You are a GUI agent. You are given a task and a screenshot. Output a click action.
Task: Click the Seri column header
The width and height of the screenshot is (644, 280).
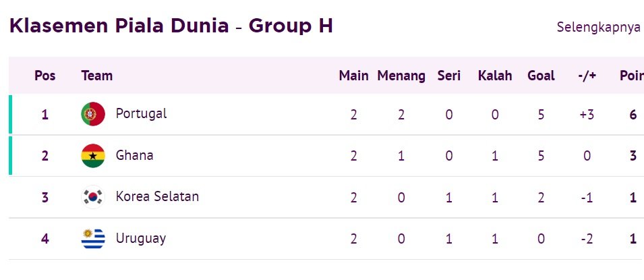click(x=449, y=76)
